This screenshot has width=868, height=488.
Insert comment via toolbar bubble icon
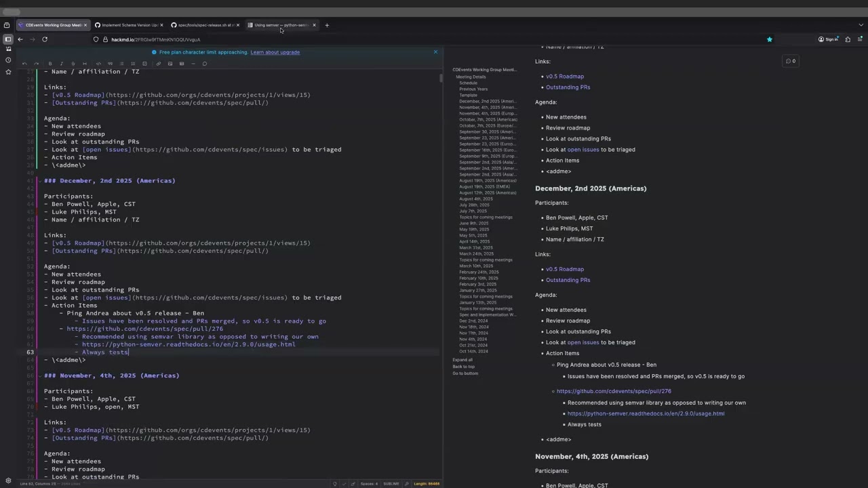coord(205,64)
